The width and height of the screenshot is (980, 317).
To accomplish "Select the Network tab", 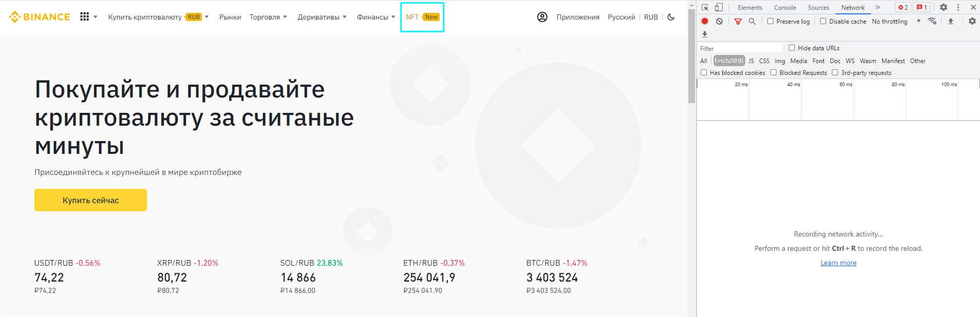I will point(853,7).
